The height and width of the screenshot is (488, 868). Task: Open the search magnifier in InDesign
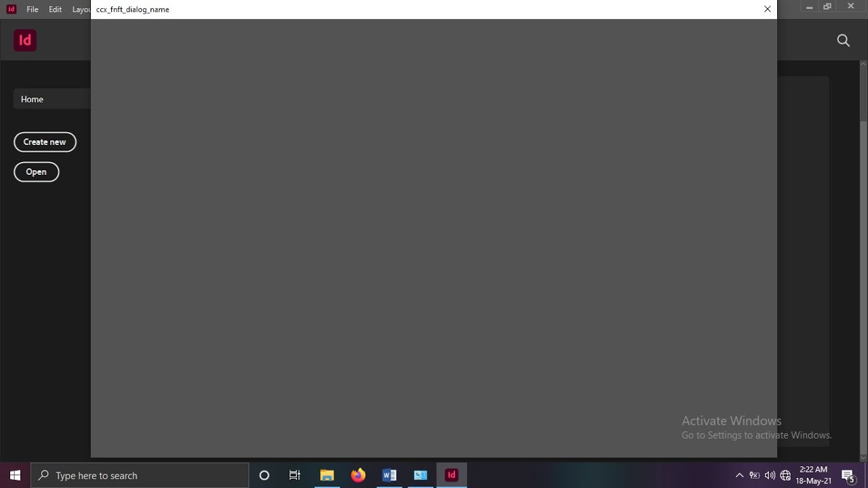pos(844,41)
